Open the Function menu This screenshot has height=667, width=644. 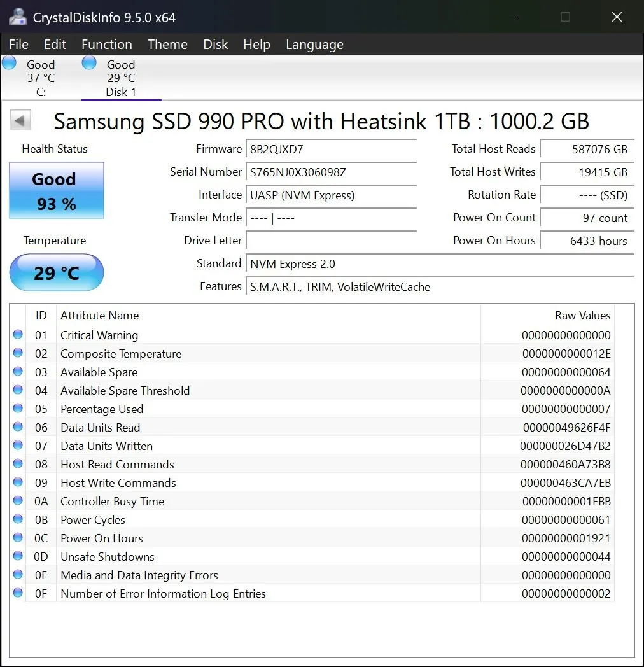[107, 45]
